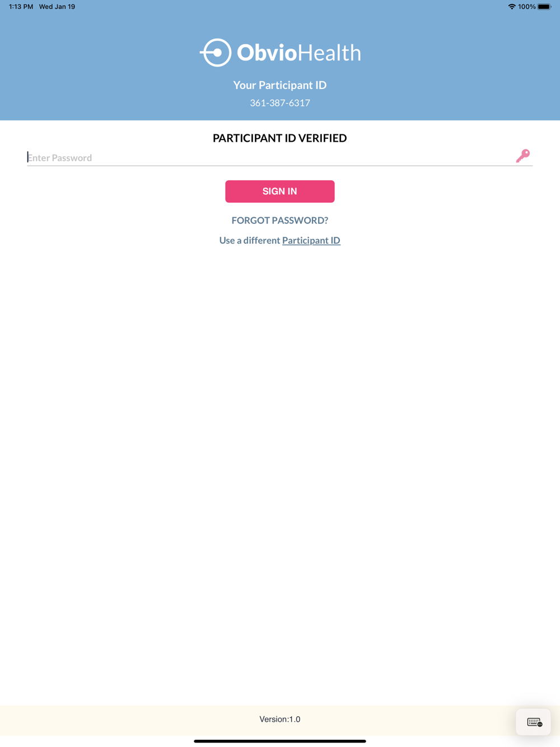Open the FORGOT PASSWORD? link
The width and height of the screenshot is (560, 747).
(280, 220)
